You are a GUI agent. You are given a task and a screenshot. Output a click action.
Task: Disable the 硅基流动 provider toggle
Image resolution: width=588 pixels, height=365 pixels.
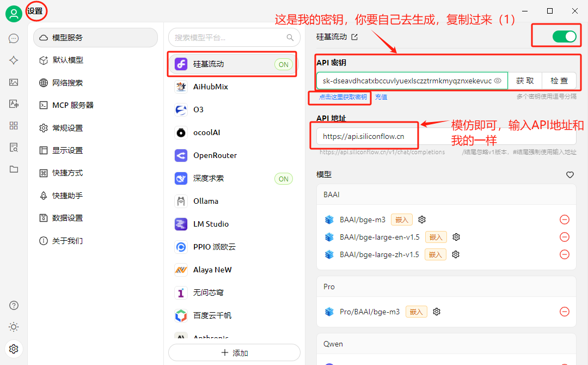pyautogui.click(x=565, y=36)
